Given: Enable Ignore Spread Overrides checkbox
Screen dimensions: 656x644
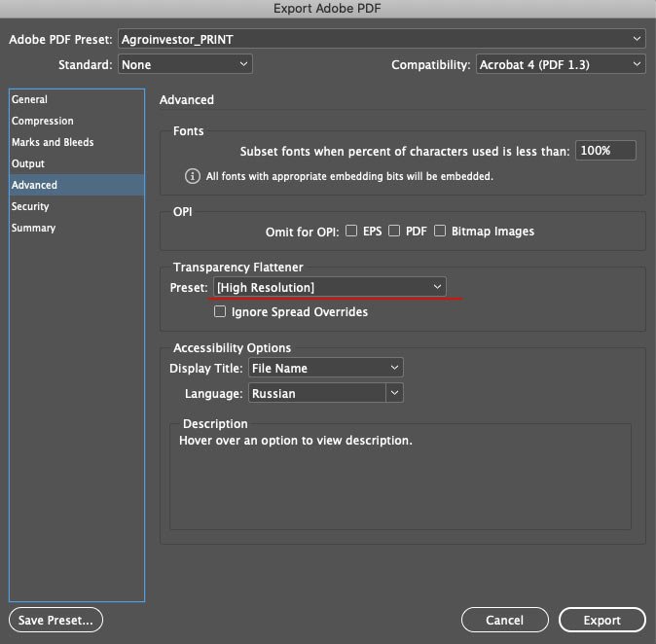Looking at the screenshot, I should click(220, 311).
